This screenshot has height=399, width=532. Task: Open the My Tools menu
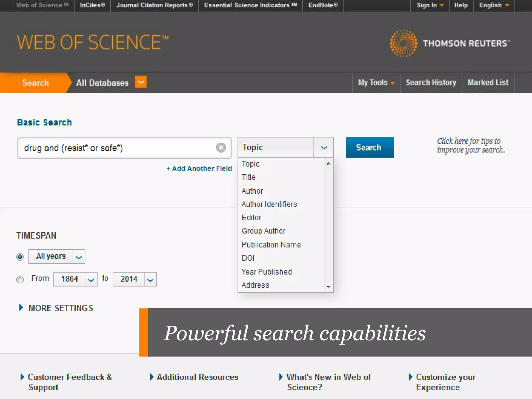(376, 83)
